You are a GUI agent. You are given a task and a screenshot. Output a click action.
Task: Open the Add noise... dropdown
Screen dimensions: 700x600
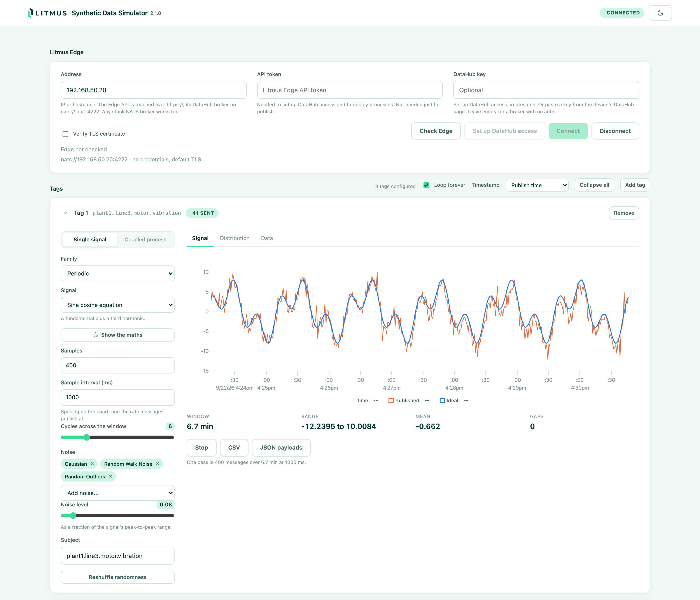117,493
